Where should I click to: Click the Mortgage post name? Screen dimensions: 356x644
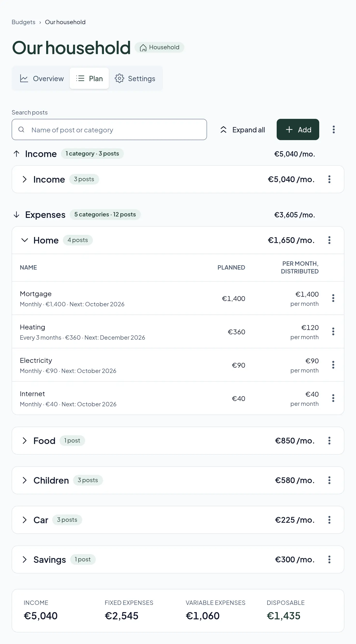point(36,294)
